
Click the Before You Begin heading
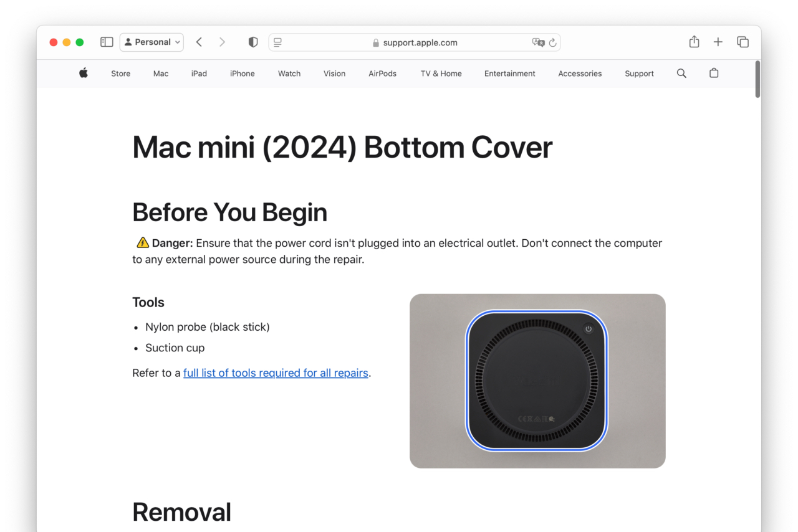click(x=229, y=212)
